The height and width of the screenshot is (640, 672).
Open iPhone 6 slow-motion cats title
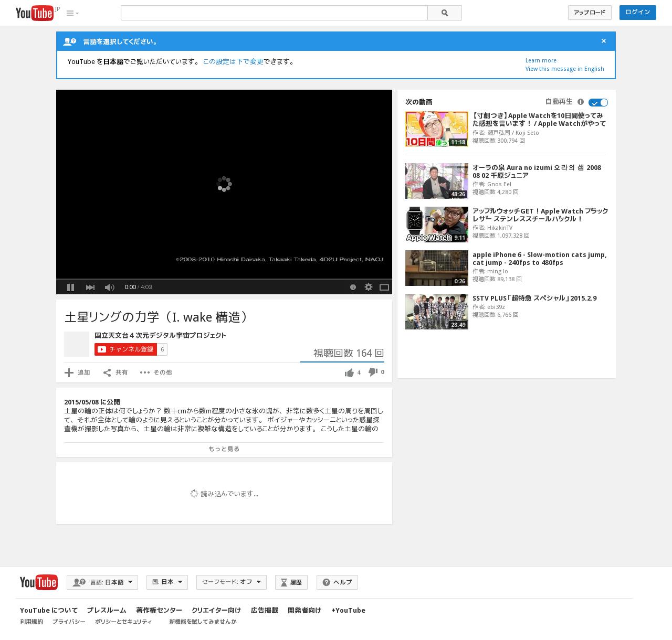tap(540, 259)
